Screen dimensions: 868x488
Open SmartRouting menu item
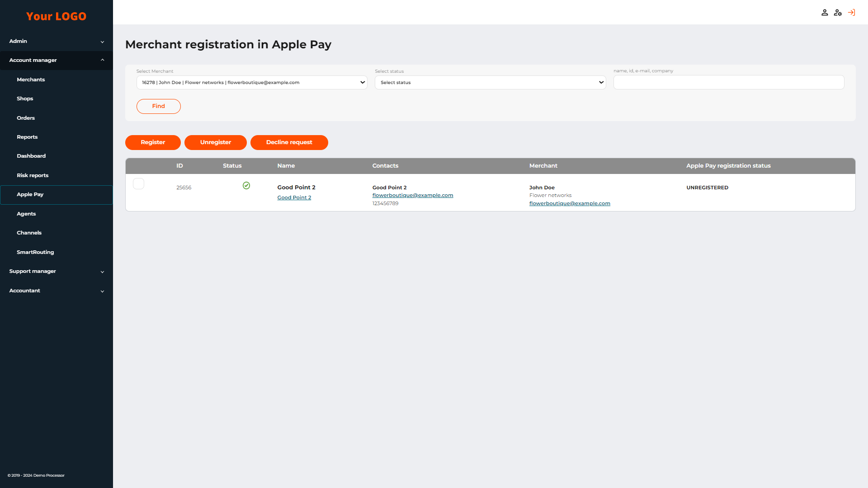tap(35, 252)
